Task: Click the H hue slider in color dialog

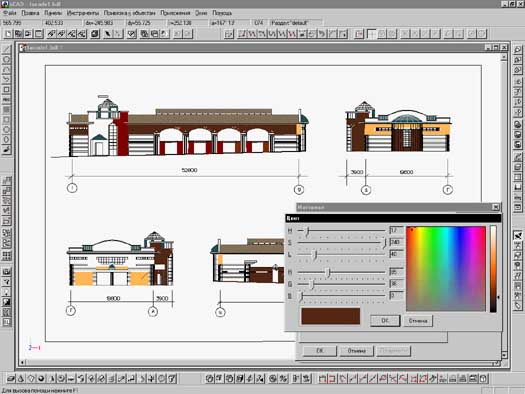Action: point(341,231)
